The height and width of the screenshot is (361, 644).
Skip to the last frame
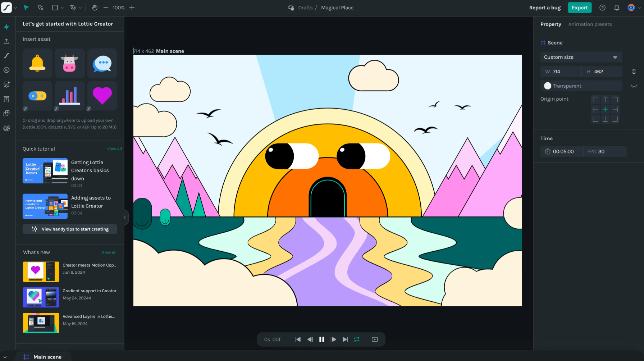pyautogui.click(x=345, y=339)
